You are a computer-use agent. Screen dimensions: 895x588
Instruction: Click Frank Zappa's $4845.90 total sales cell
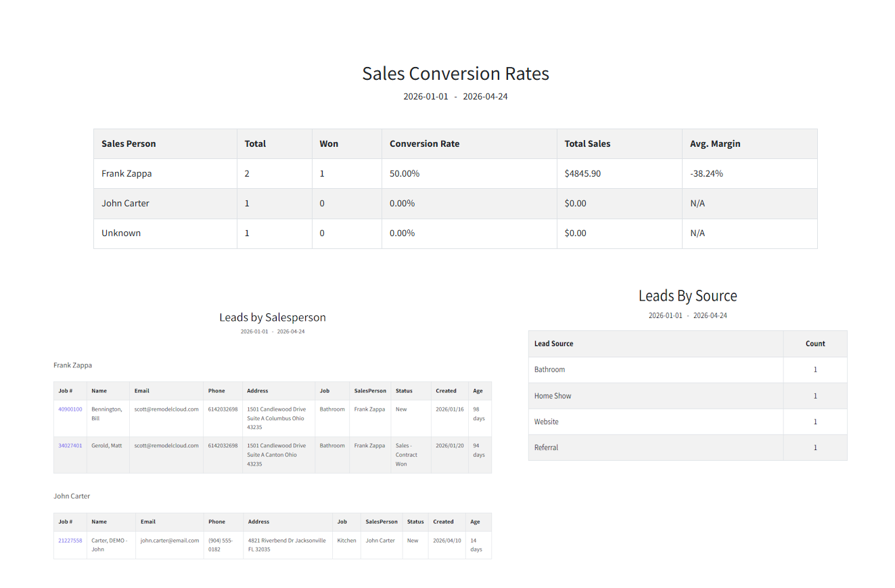[x=582, y=174]
